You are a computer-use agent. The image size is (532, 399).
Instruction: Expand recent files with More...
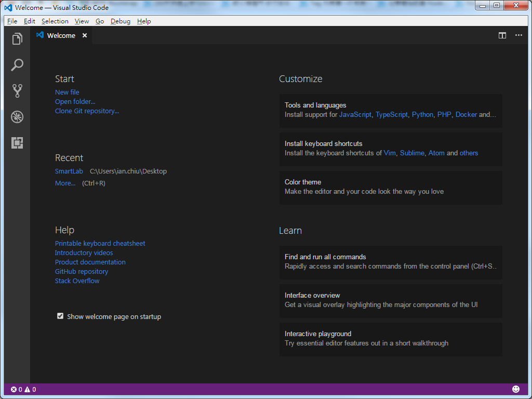pos(65,183)
